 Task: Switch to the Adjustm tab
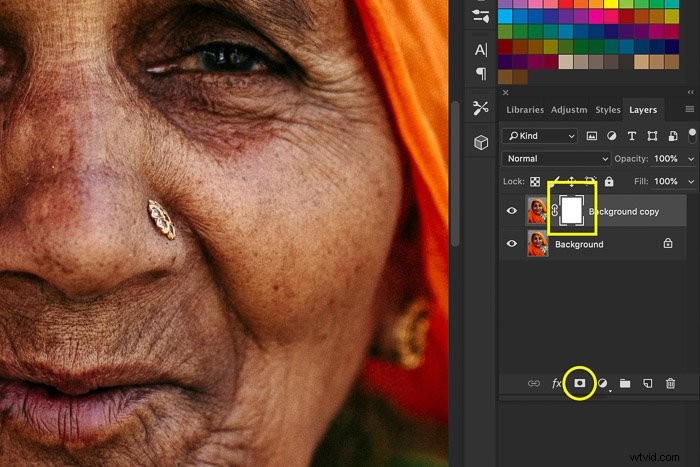tap(569, 110)
